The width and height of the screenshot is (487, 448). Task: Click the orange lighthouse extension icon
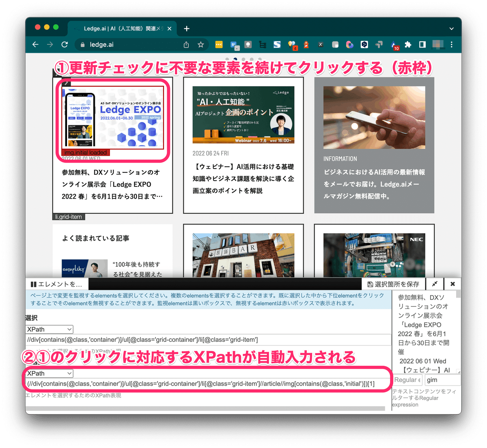click(306, 45)
